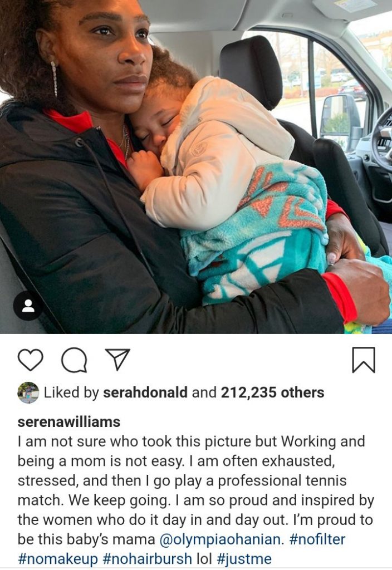Open the #justme hashtag
Viewport: 392px width, 570px height.
pos(244,559)
